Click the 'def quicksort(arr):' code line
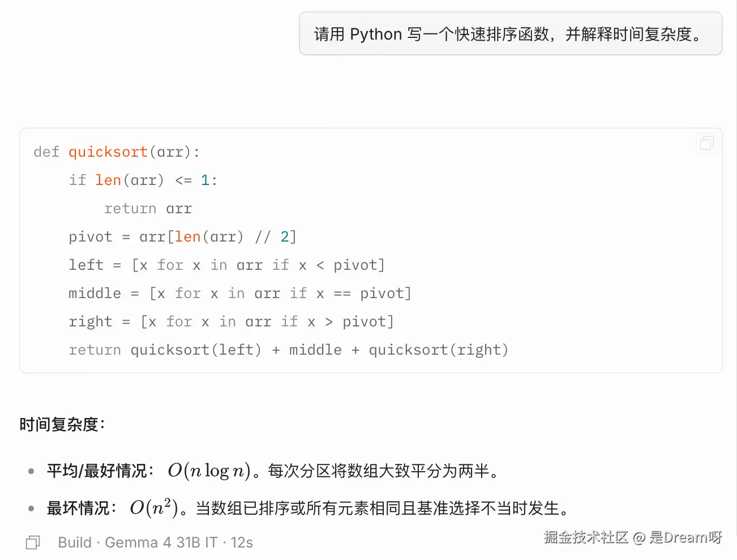This screenshot has width=737, height=560. (x=117, y=152)
